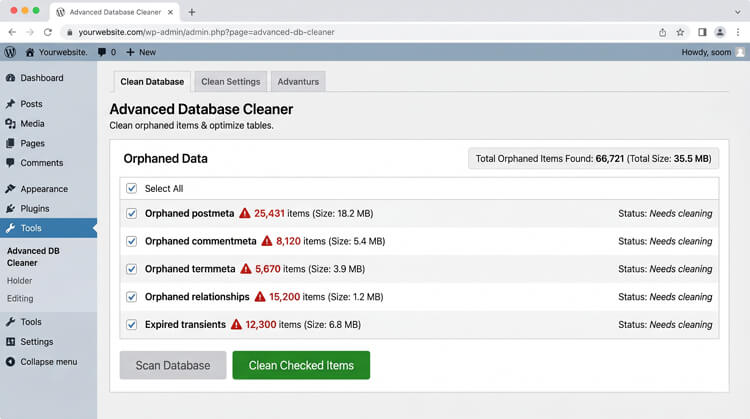Click 'Needs cleaning' status for Orphaned termmeta
Viewport: 750px width, 419px height.
point(681,269)
